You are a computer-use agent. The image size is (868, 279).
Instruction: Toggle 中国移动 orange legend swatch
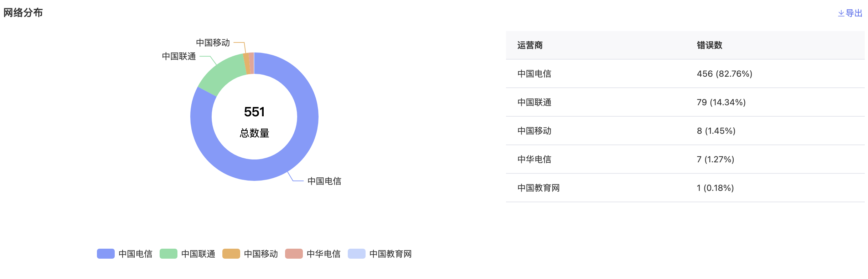[x=231, y=254]
